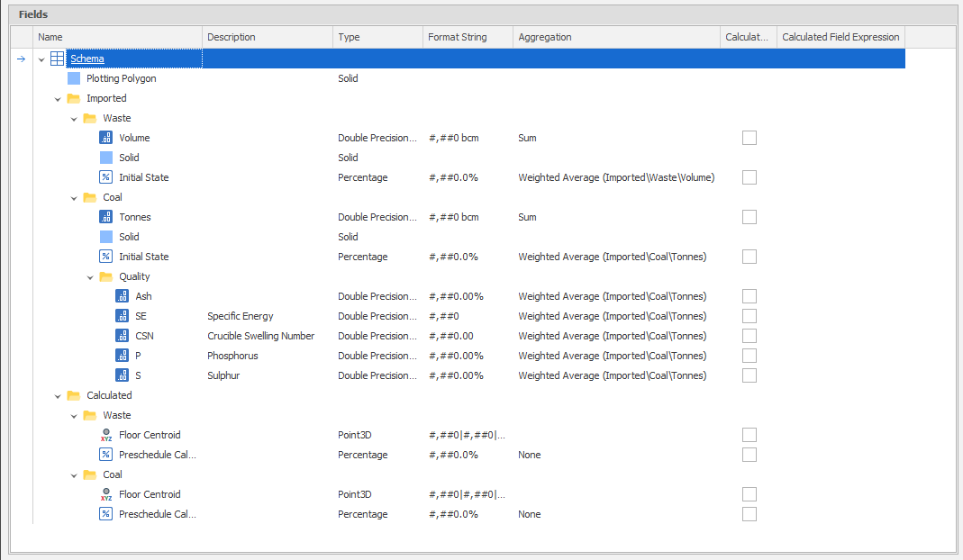
Task: Click the truncated Calculat... column header
Action: pos(749,37)
